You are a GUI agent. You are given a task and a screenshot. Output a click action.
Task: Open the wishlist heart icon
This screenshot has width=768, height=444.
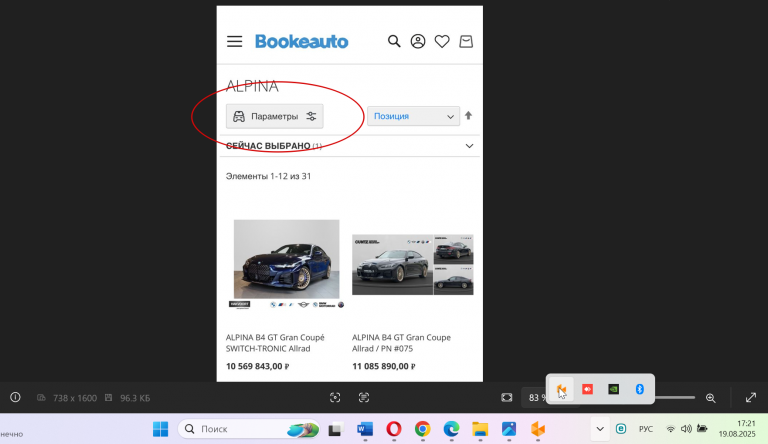click(442, 42)
